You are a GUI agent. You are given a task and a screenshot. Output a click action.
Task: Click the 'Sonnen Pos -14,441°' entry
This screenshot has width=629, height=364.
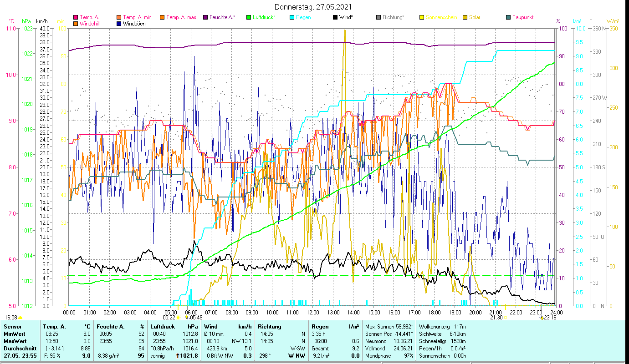(389, 334)
